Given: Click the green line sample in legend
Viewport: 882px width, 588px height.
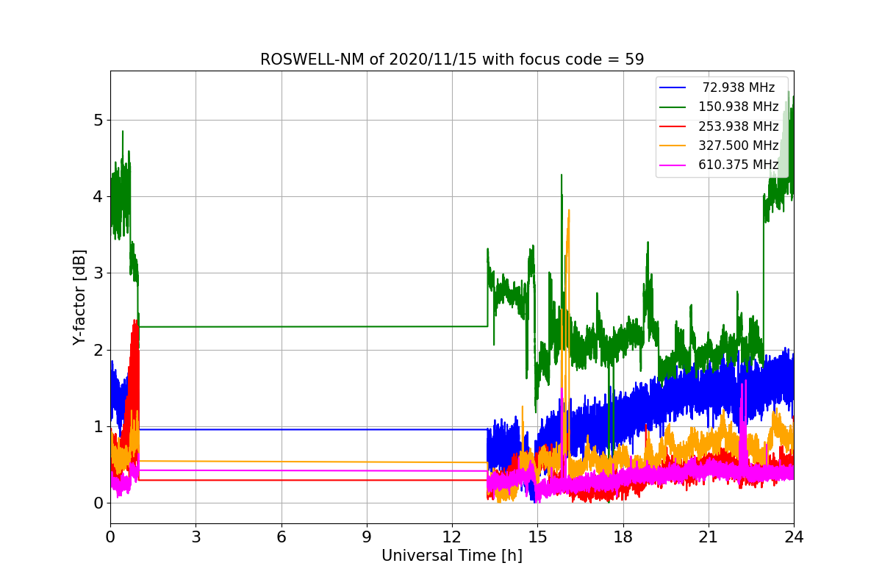Looking at the screenshot, I should pyautogui.click(x=673, y=107).
